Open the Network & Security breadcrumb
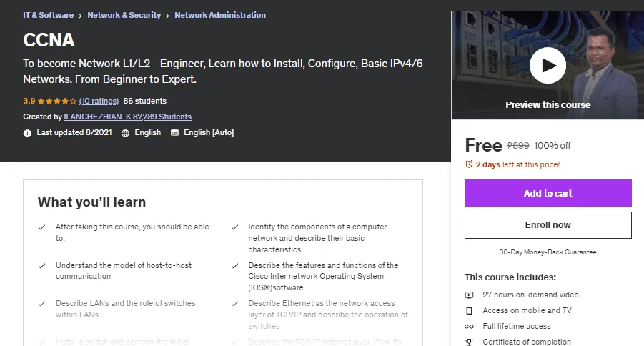 (124, 15)
